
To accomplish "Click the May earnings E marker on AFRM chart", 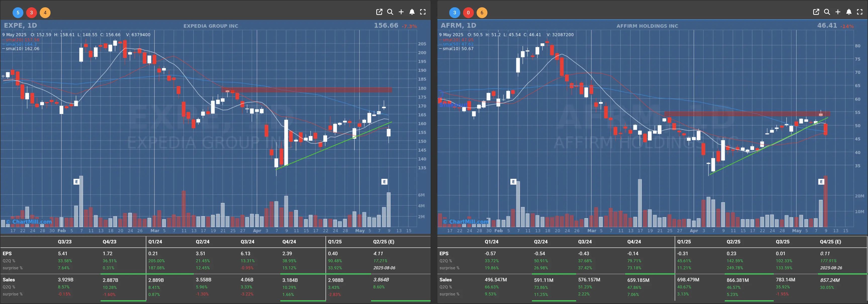I will tap(821, 182).
